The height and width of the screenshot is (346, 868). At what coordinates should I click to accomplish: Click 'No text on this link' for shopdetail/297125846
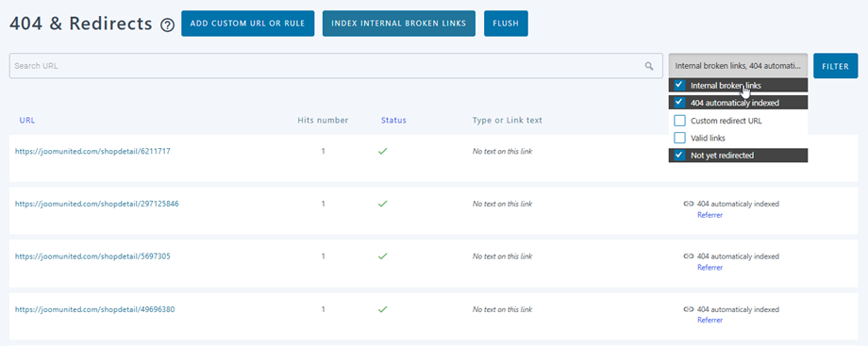click(502, 204)
